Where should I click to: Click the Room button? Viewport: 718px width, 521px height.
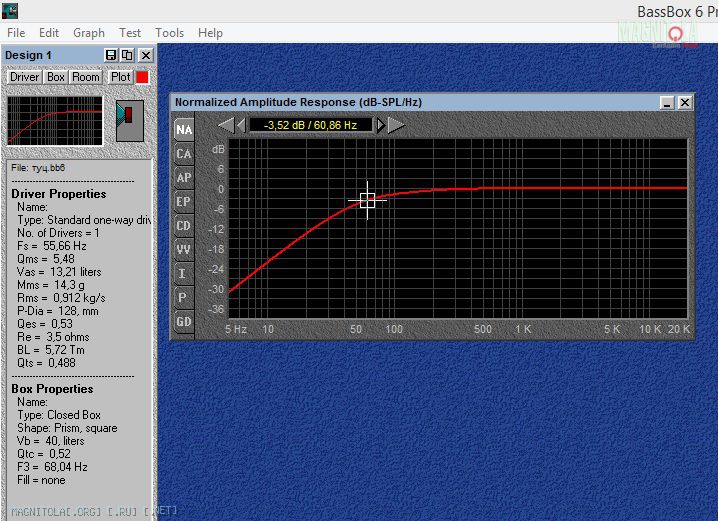(x=86, y=77)
